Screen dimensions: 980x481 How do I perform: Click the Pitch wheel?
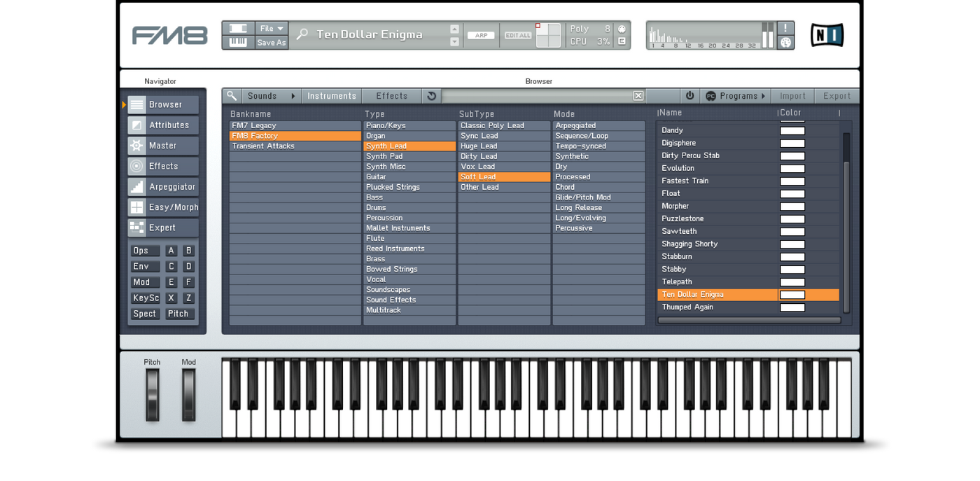152,395
